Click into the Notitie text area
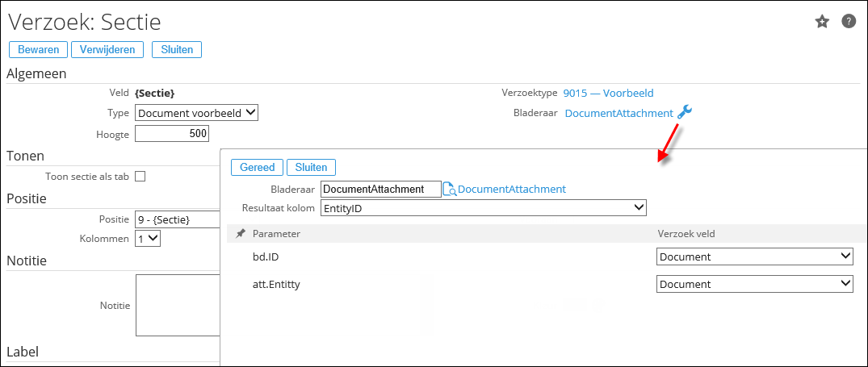The width and height of the screenshot is (868, 367). (178, 305)
